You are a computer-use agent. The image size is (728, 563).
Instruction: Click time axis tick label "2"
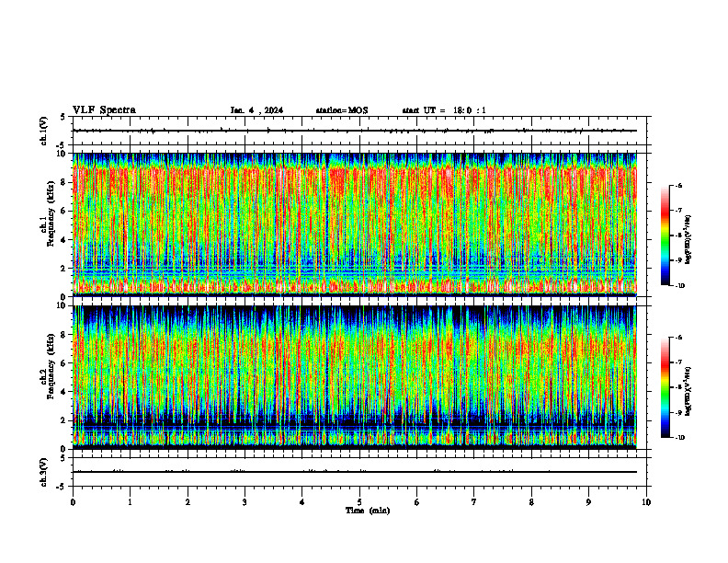pyautogui.click(x=188, y=502)
